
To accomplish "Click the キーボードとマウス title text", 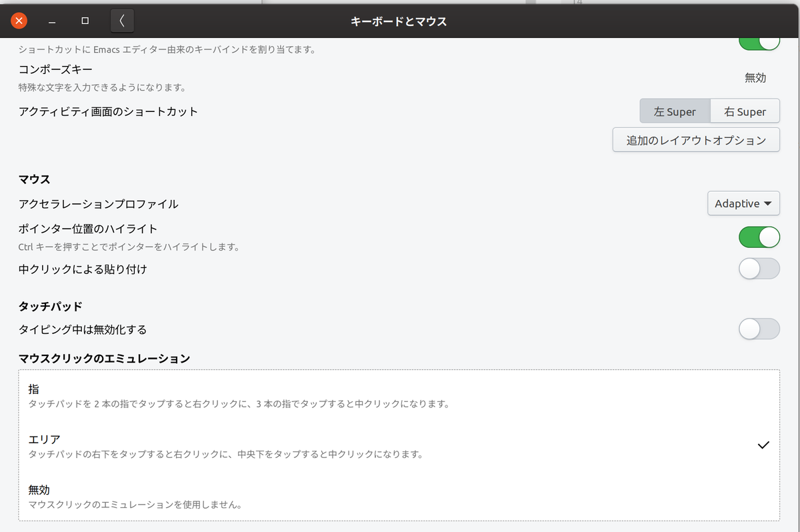I will pyautogui.click(x=399, y=21).
